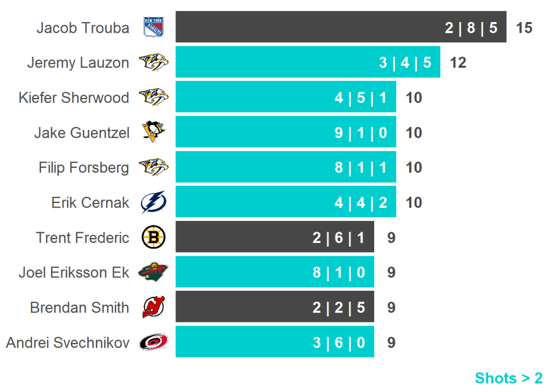Select the Minnesota Wild logo
This screenshot has width=549, height=392.
tap(153, 272)
